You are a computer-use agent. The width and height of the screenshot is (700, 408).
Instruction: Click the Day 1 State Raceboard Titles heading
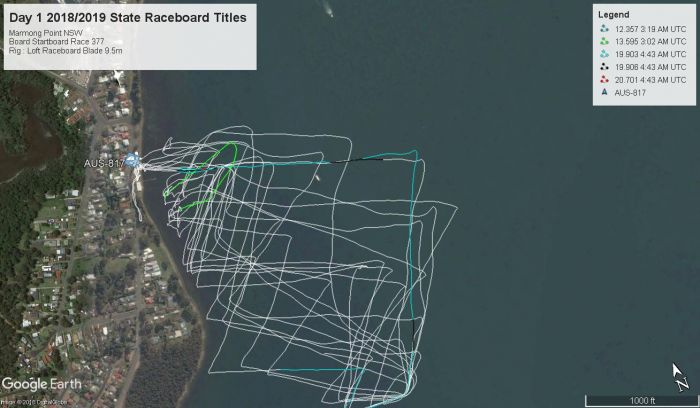128,18
